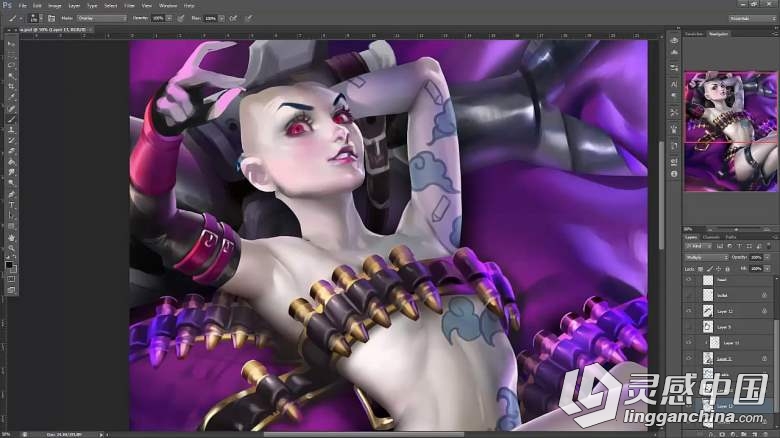Viewport: 780px width, 438px height.
Task: Turn layer filtering on or off
Action: point(770,246)
